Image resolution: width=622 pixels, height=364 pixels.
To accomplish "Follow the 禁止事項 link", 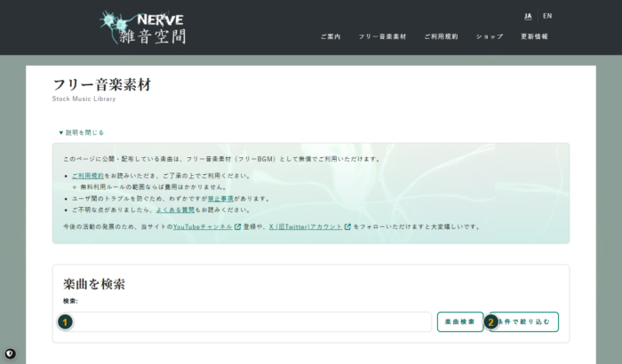I will pos(220,199).
